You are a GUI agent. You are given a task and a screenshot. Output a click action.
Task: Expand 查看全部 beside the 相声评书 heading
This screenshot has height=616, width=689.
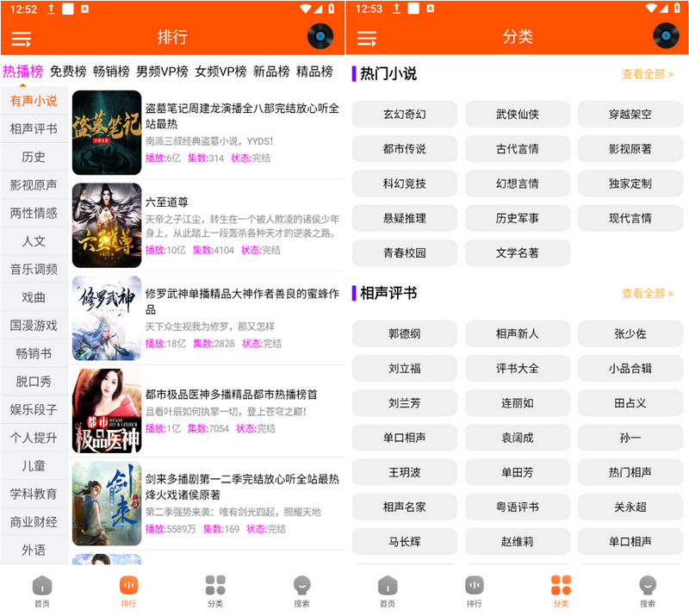pyautogui.click(x=648, y=294)
